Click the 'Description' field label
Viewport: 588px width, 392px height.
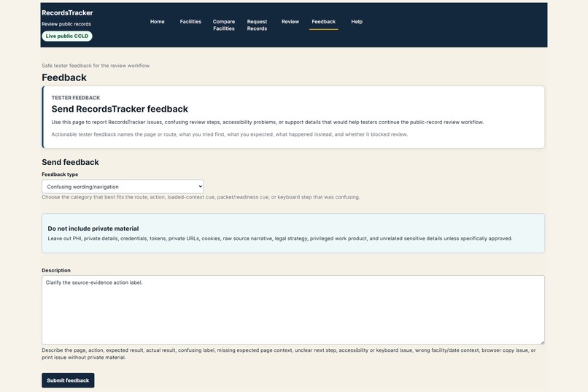coord(56,271)
